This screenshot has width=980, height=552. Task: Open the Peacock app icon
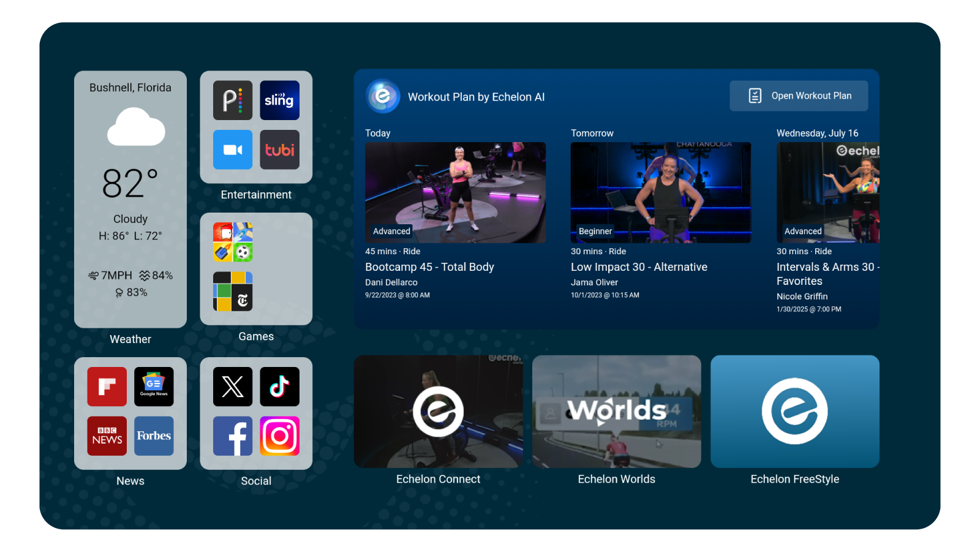[233, 100]
